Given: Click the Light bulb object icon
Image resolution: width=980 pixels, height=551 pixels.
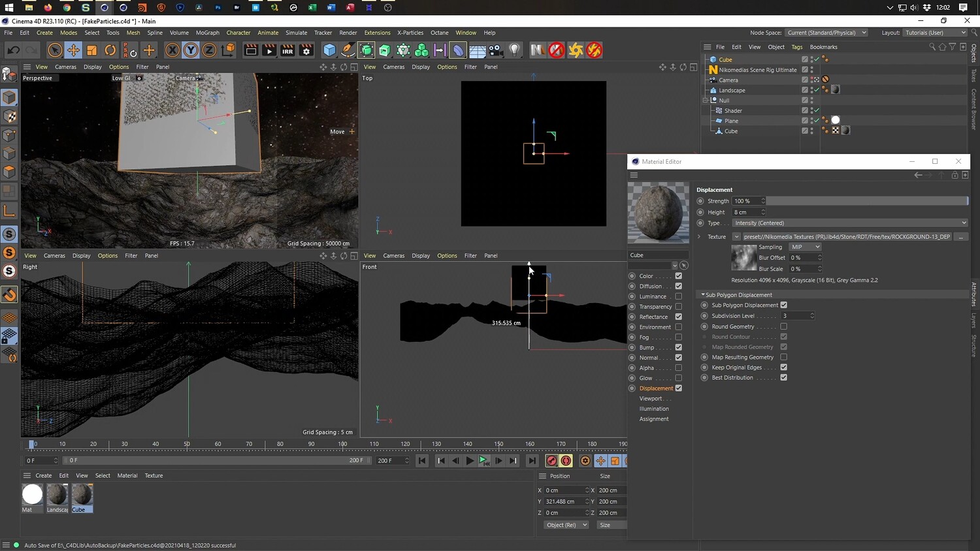Looking at the screenshot, I should click(x=515, y=50).
